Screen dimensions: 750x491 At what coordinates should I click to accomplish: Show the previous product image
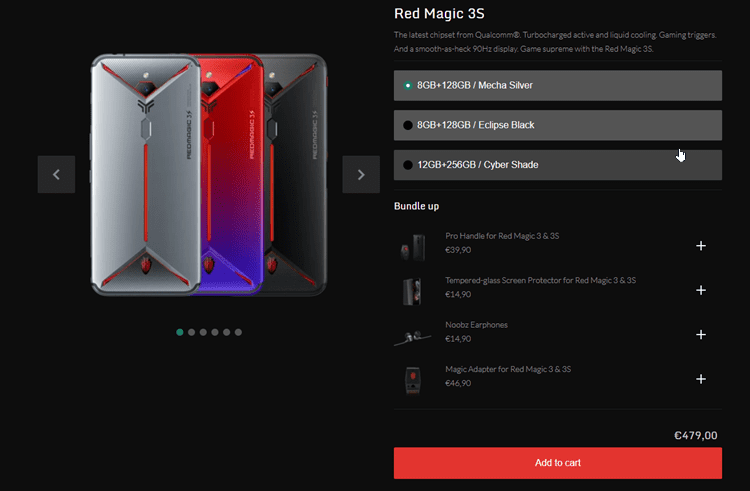click(56, 175)
